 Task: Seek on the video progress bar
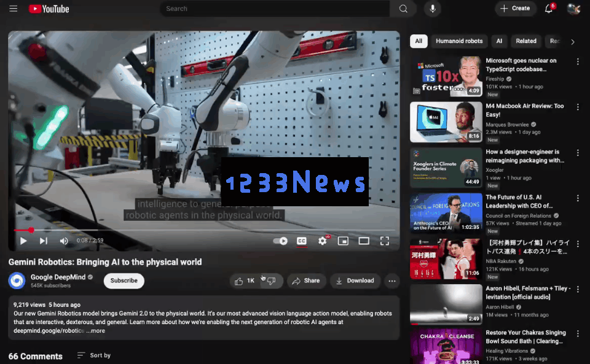click(x=204, y=230)
